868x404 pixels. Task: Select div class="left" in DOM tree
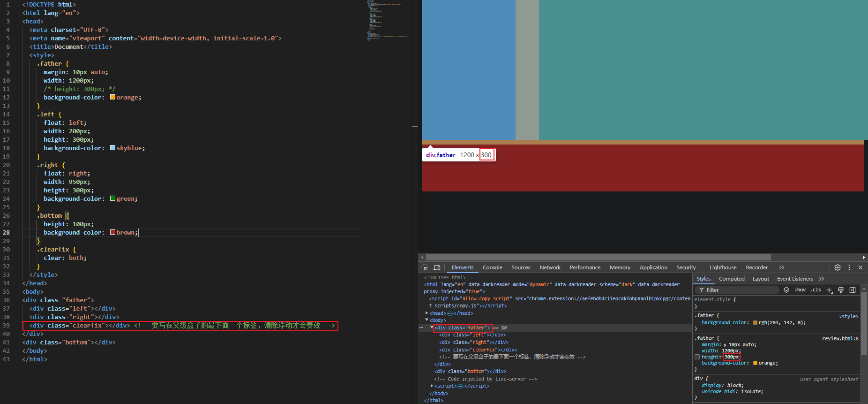click(x=472, y=335)
